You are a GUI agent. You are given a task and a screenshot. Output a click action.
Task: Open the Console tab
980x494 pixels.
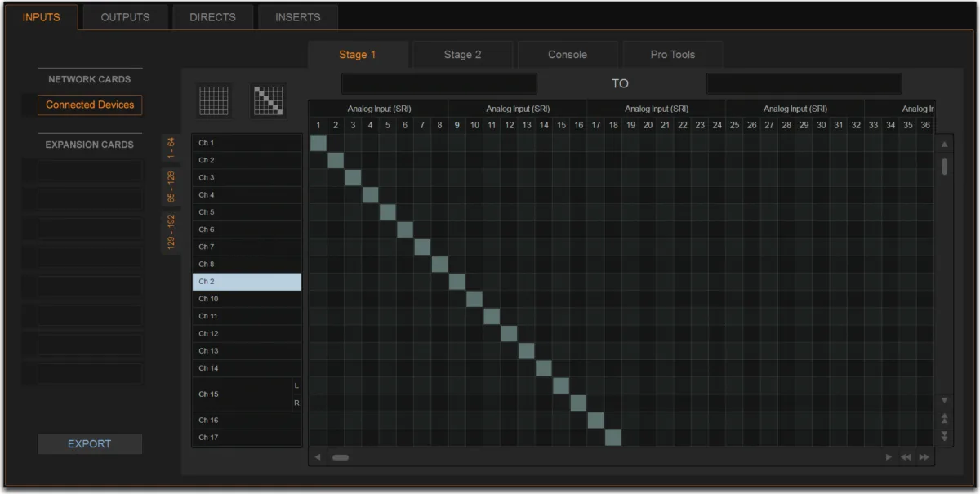point(568,55)
